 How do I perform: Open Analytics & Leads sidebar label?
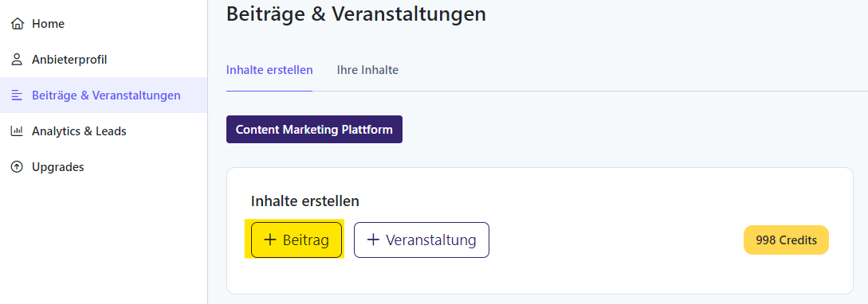click(79, 131)
